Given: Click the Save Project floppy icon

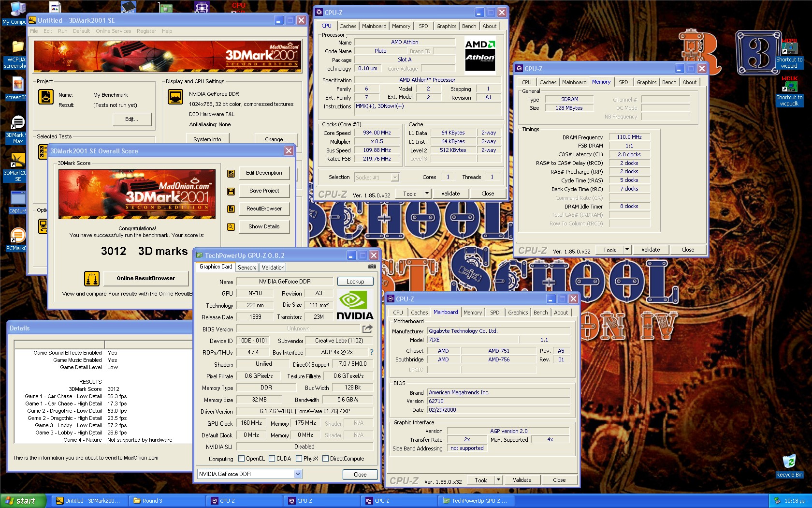Looking at the screenshot, I should (231, 191).
